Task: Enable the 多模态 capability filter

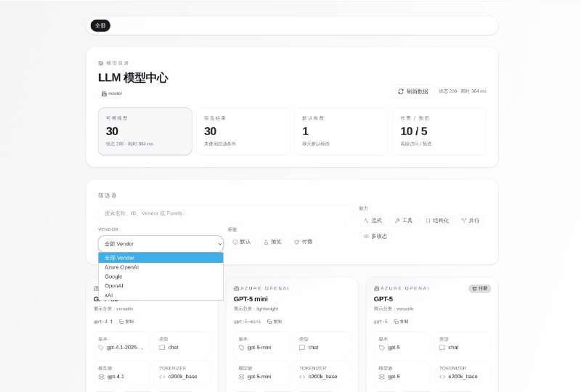Action: tap(375, 236)
